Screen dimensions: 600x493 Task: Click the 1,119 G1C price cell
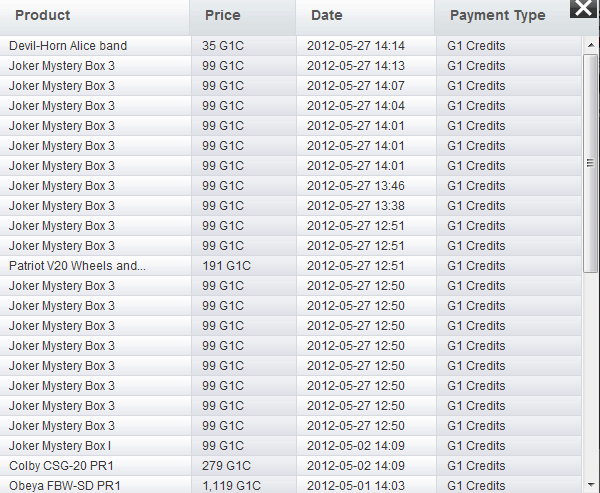click(x=232, y=486)
